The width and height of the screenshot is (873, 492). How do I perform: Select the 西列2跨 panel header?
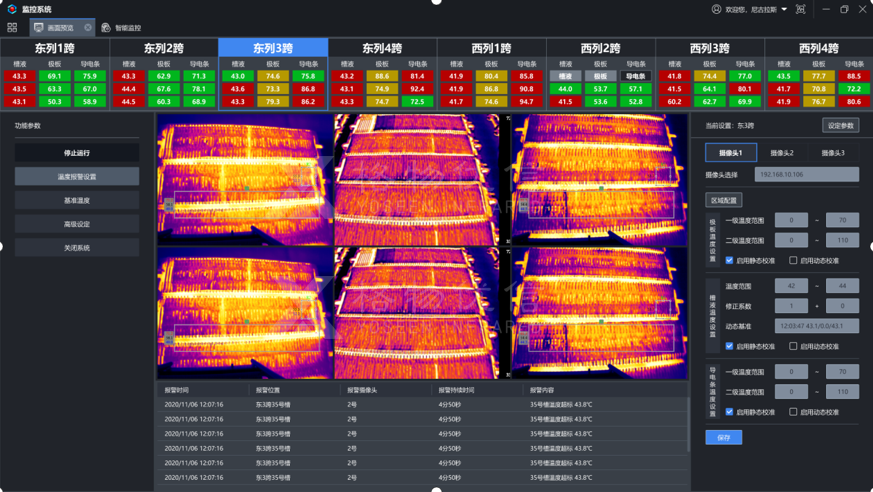pos(600,48)
